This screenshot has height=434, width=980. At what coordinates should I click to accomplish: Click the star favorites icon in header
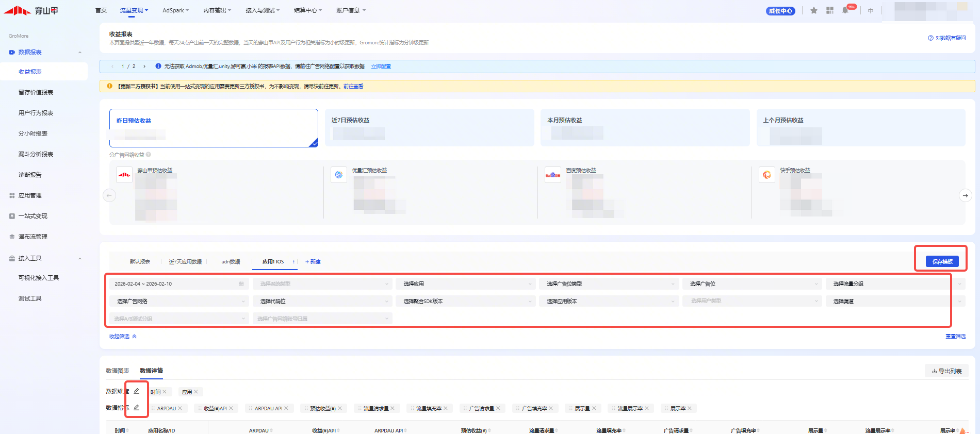(814, 10)
